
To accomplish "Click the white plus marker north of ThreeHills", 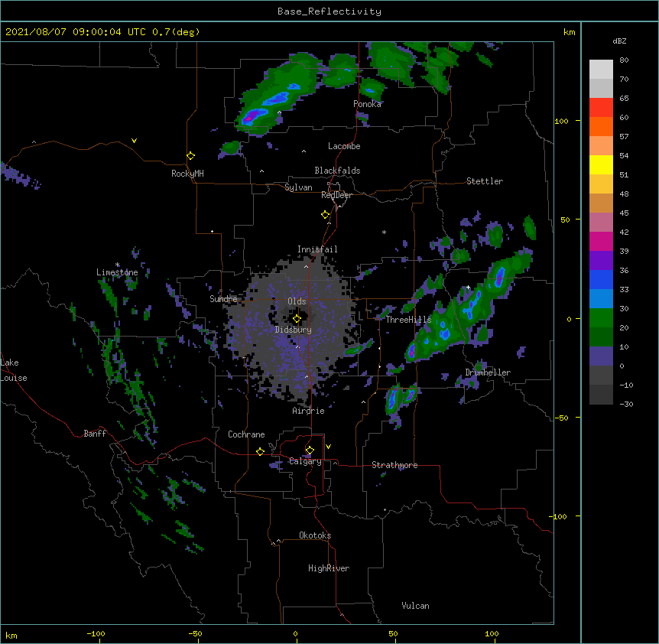I will 468,288.
